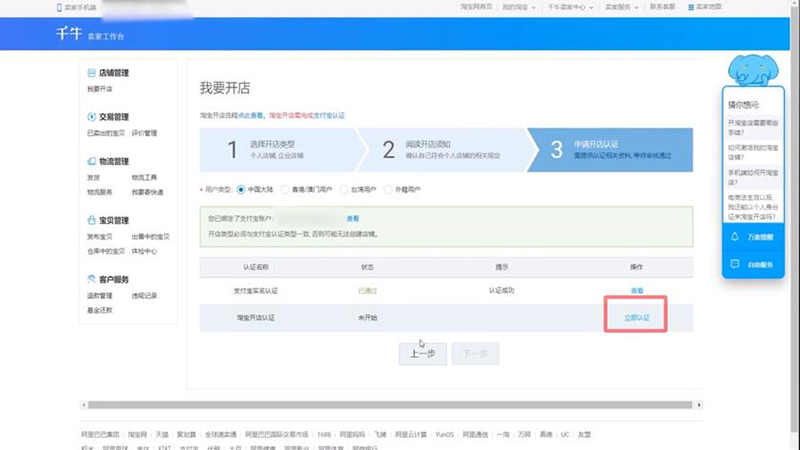This screenshot has width=800, height=450.
Task: Open 物流服务 in the sidebar
Action: 99,192
